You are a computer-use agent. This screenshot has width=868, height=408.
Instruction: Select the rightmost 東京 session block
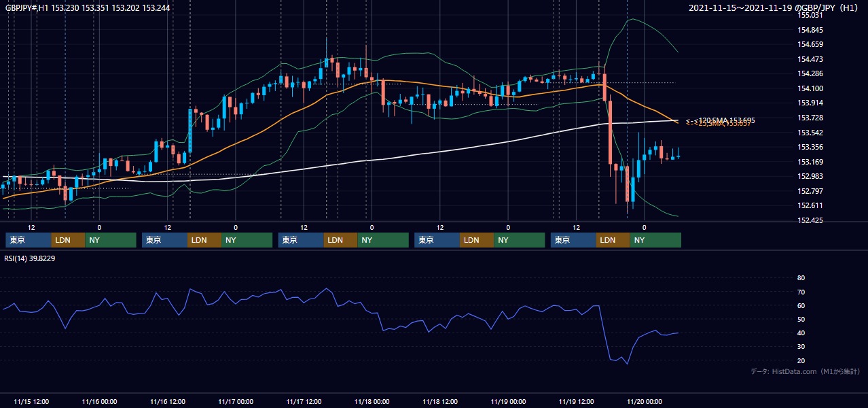click(x=574, y=240)
